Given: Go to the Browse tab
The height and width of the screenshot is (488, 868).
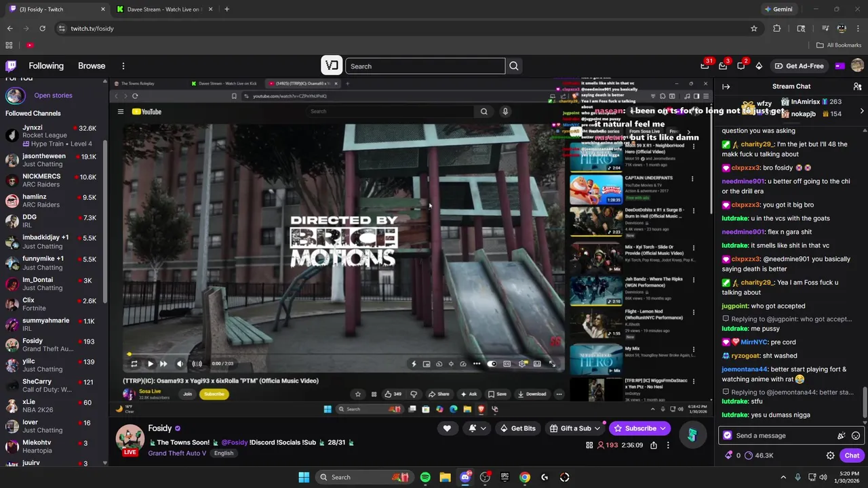Looking at the screenshot, I should click(x=92, y=66).
